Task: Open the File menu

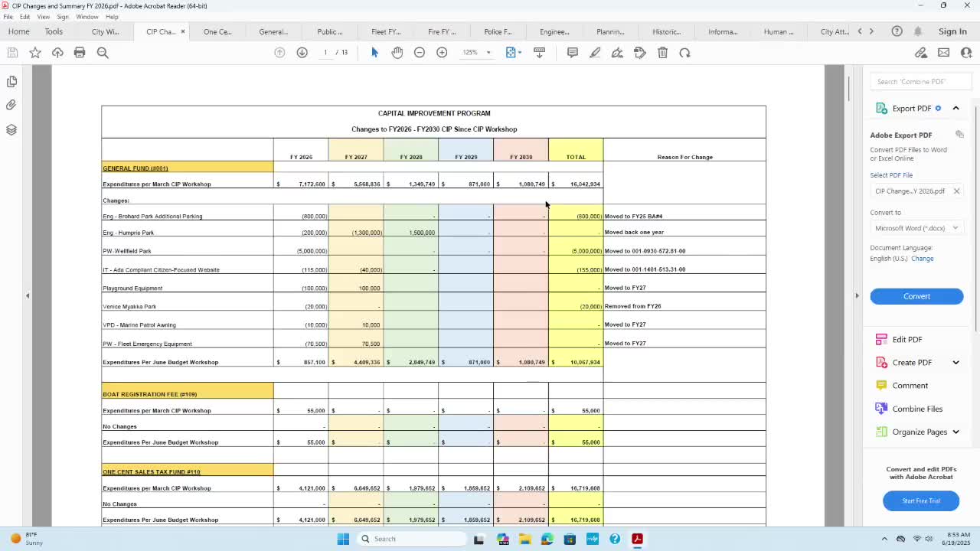Action: pos(8,17)
